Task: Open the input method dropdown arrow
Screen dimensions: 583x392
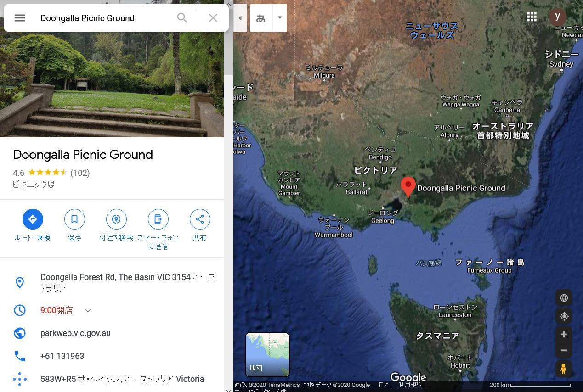Action: [x=279, y=17]
